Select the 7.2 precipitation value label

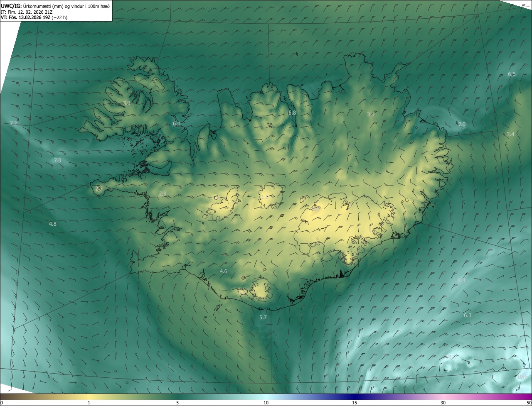(13, 124)
